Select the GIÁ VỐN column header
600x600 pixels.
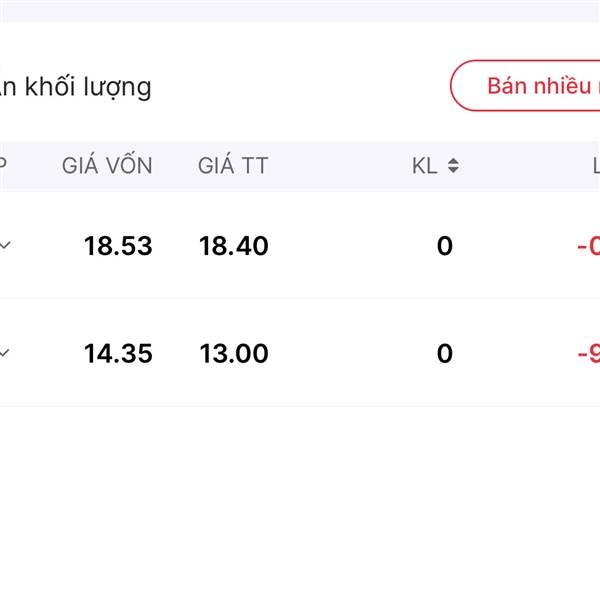point(107,166)
